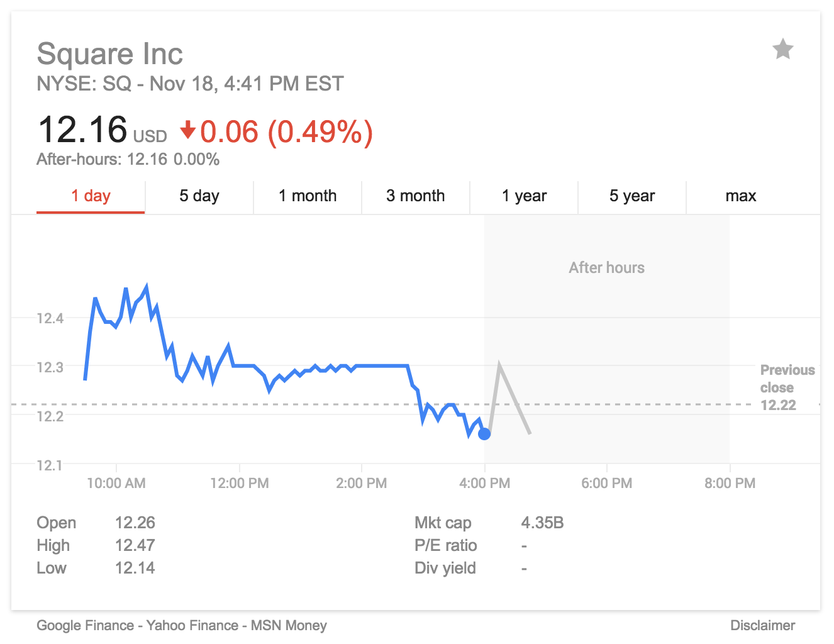
Task: Click the After hours shaded region label
Action: [606, 268]
